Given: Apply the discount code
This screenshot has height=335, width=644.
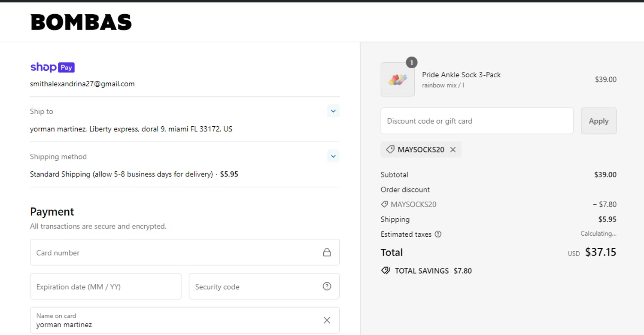Looking at the screenshot, I should pyautogui.click(x=598, y=121).
